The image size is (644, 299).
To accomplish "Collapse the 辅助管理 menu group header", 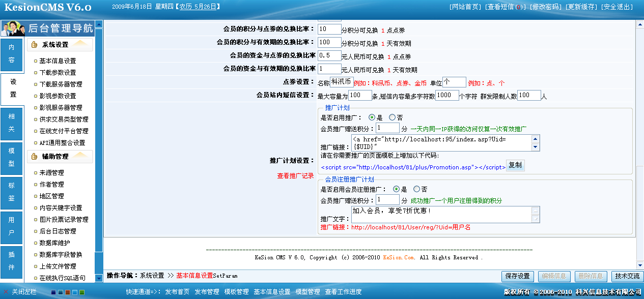I will (x=60, y=157).
